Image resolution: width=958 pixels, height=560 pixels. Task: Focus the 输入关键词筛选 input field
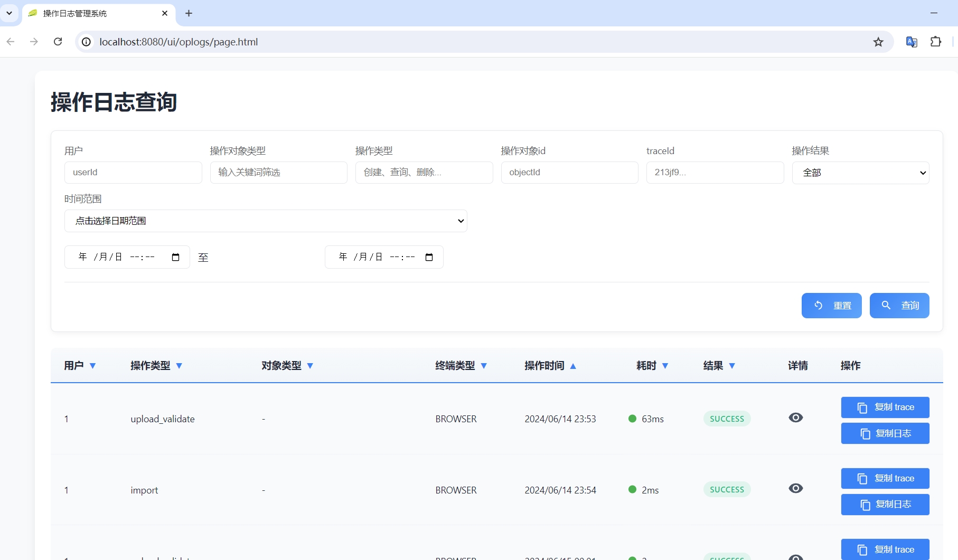point(279,173)
